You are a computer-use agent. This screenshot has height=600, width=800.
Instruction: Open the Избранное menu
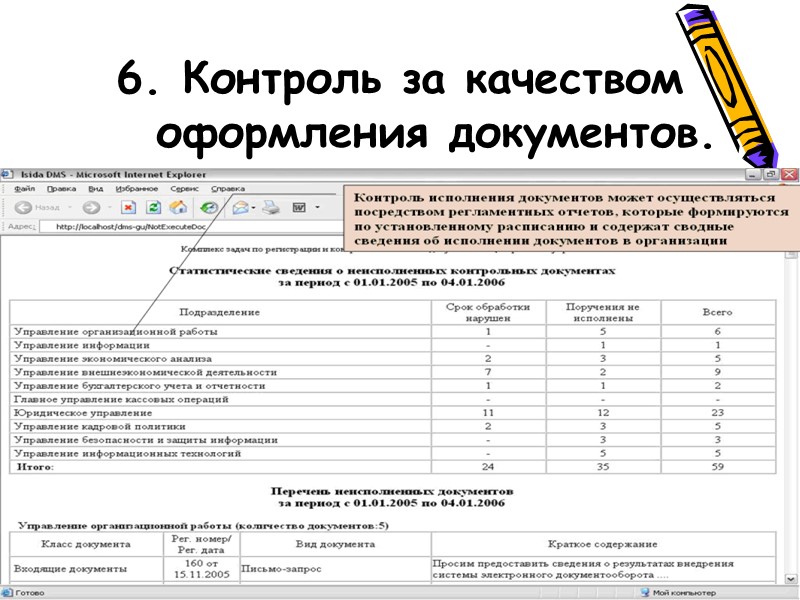137,189
